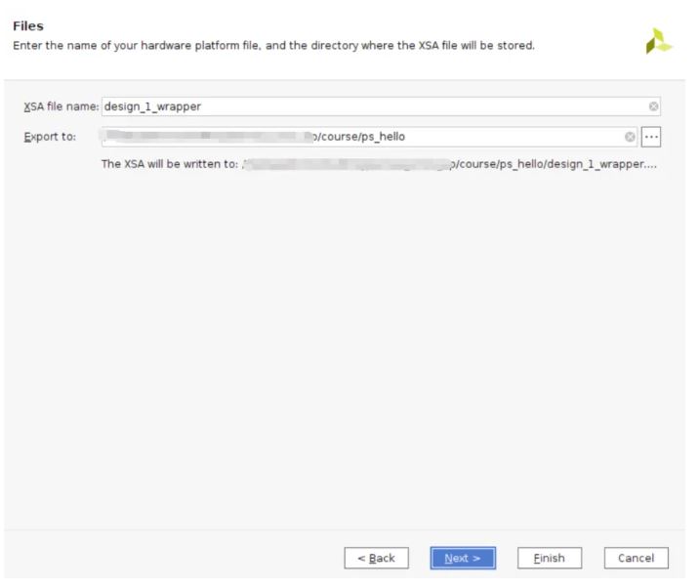Open directory browser with the ellipsis button
700x588 pixels.
point(652,137)
